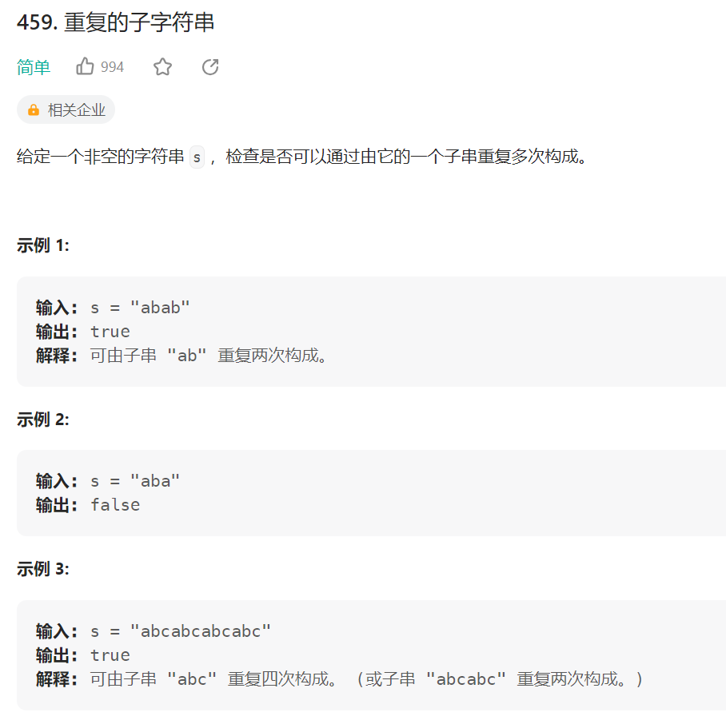Click the inline code variable s

tap(197, 157)
